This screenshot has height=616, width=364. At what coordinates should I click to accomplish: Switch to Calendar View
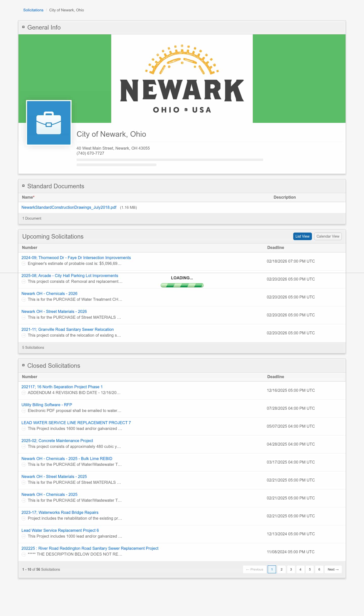pos(328,236)
